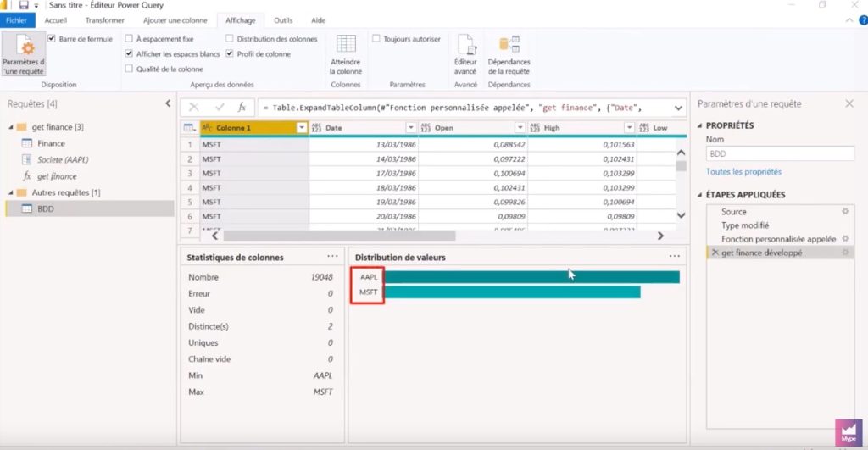Image resolution: width=868 pixels, height=450 pixels.
Task: Switch to Transformer tab
Action: pos(104,20)
